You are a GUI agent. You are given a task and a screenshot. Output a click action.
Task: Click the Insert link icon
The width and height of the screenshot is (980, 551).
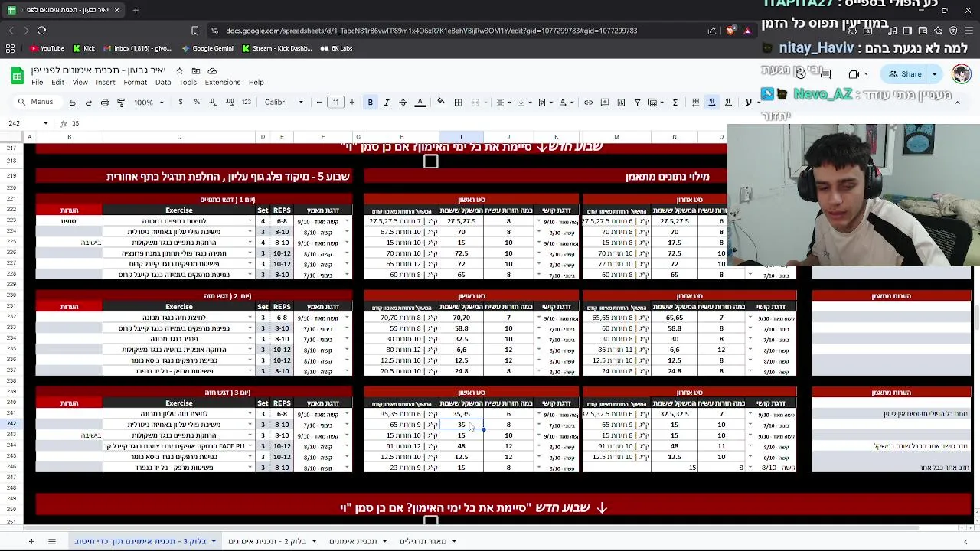click(588, 103)
